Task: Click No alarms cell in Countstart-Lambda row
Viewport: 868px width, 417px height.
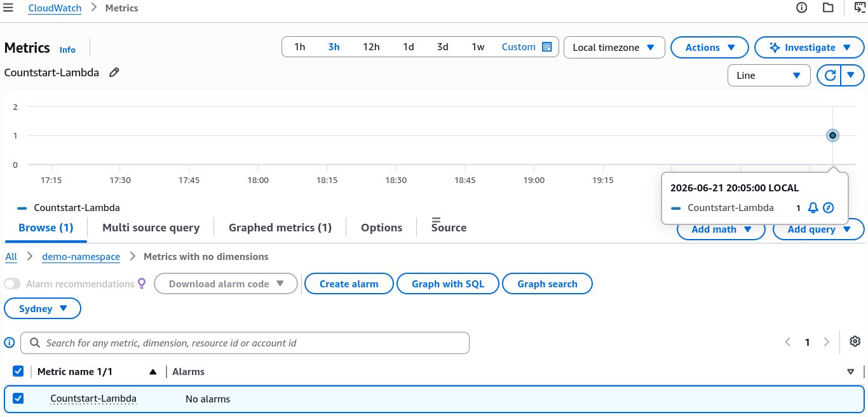Action: tap(208, 399)
